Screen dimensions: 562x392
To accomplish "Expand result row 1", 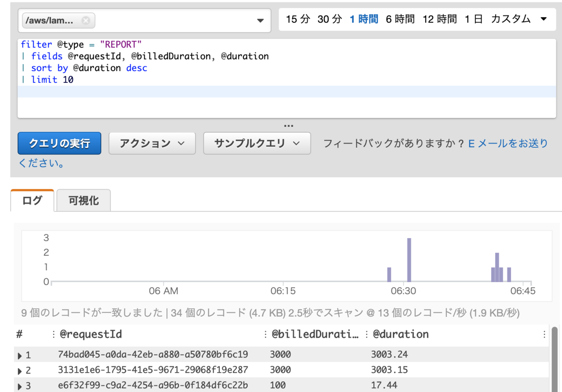I will pyautogui.click(x=20, y=356).
